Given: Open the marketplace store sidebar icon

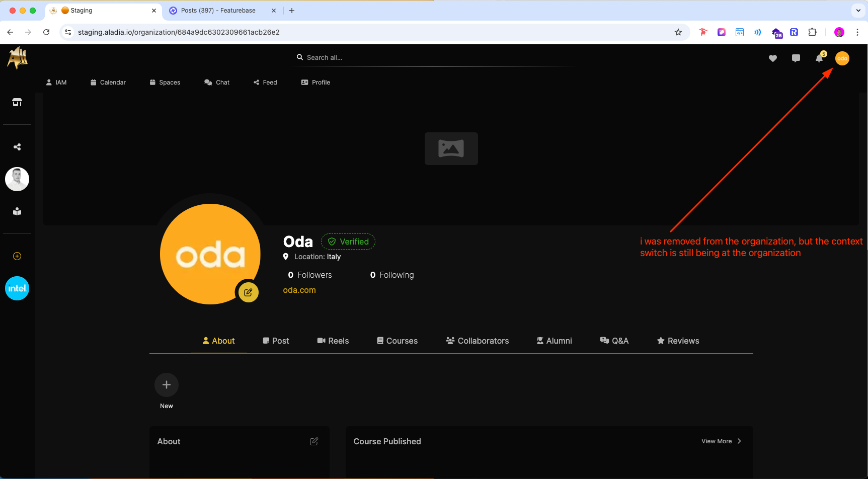Looking at the screenshot, I should pyautogui.click(x=17, y=103).
